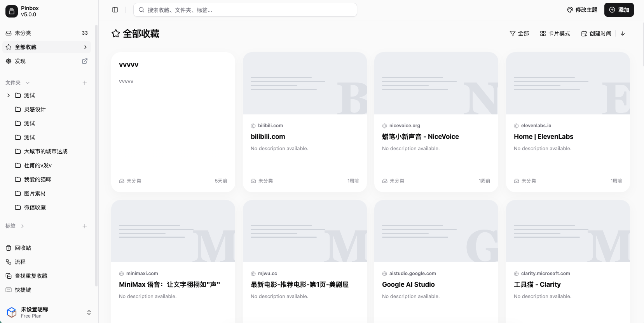
Task: Open 查找重复收藏 duplicates finder
Action: 47,276
